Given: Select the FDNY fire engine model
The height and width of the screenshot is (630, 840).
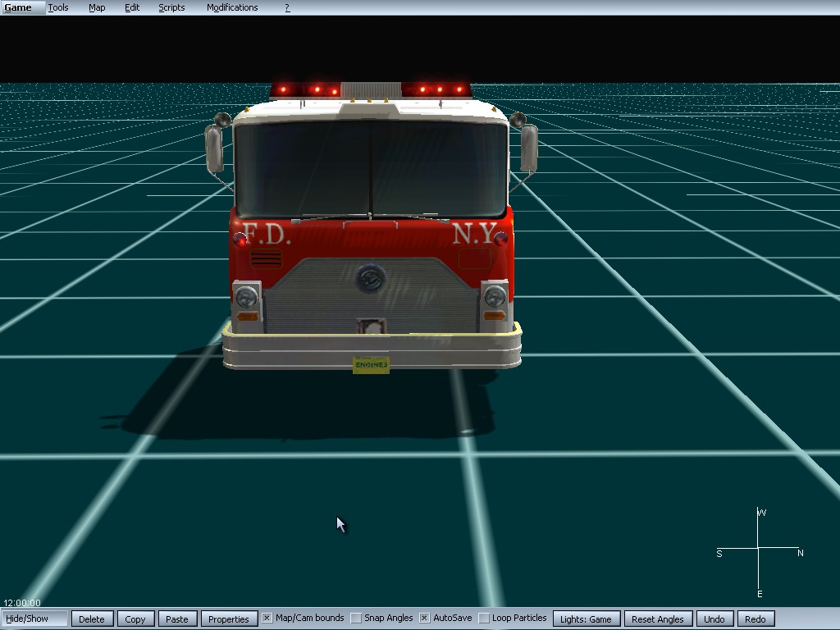Looking at the screenshot, I should (x=371, y=227).
